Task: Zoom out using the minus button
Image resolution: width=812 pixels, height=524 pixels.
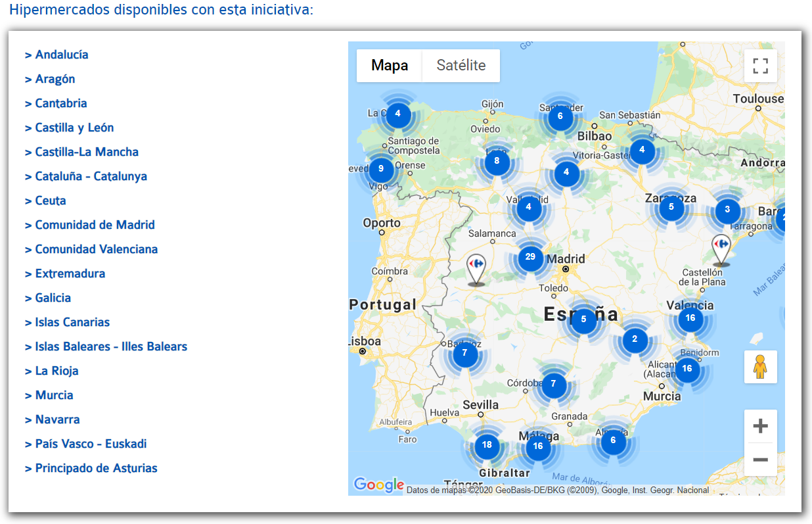Action: [760, 459]
